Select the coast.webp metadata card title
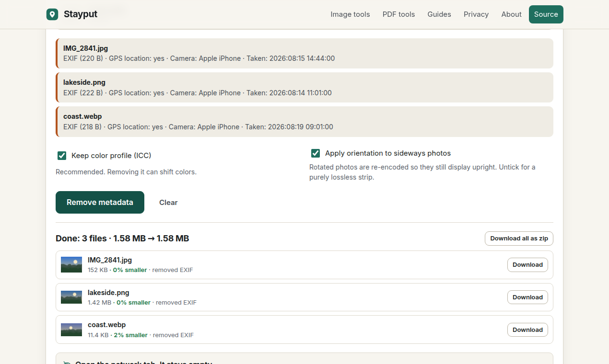 pyautogui.click(x=82, y=116)
